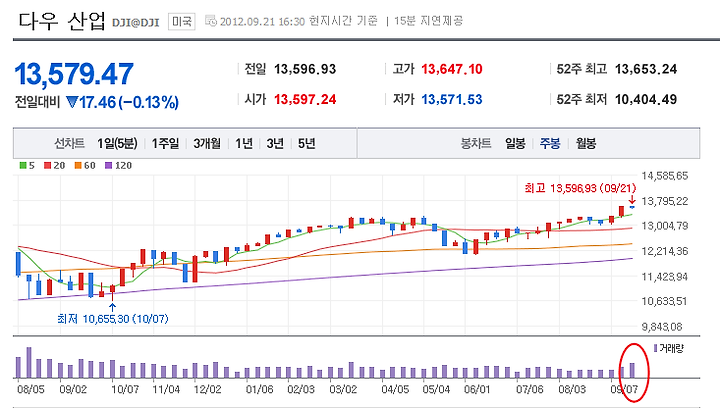Screen dimensions: 720x408
Task: Click the purple 120-period moving average swatch
Action: point(108,166)
